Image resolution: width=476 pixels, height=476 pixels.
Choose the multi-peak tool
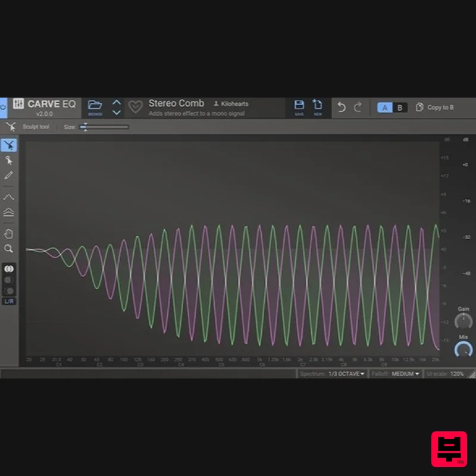[x=8, y=212]
